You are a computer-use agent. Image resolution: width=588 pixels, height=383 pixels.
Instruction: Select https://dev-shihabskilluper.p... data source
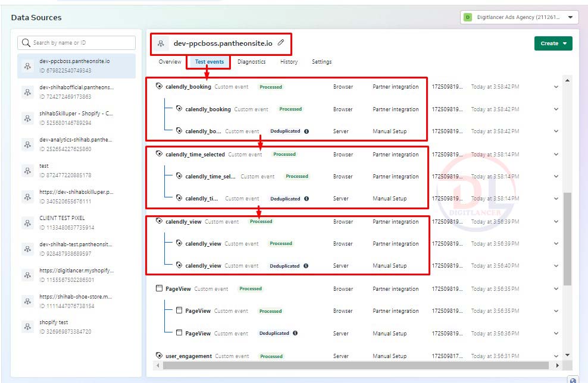point(77,197)
